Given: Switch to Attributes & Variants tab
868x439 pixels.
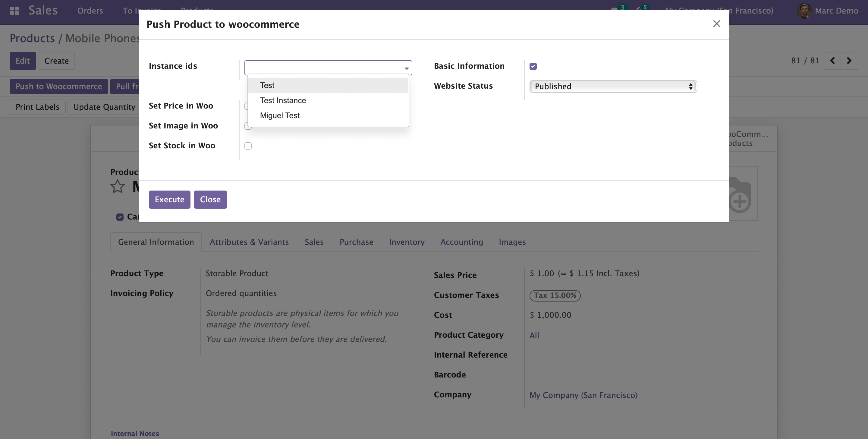Looking at the screenshot, I should [x=249, y=242].
